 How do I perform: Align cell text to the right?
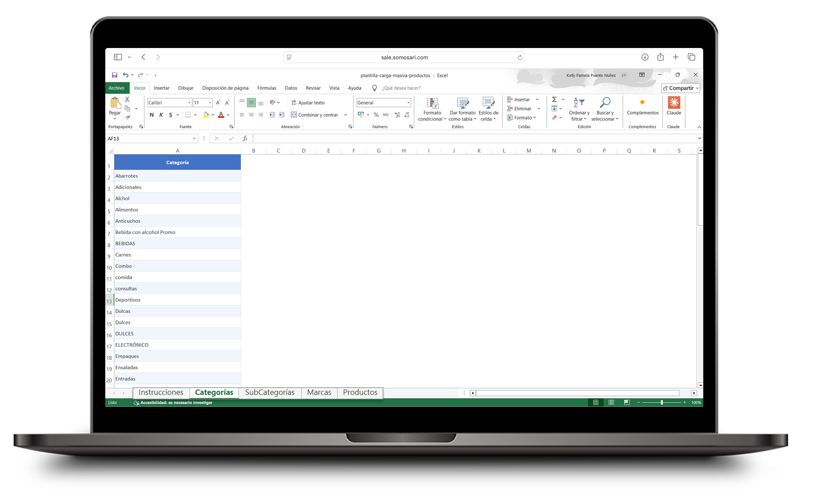coord(261,115)
